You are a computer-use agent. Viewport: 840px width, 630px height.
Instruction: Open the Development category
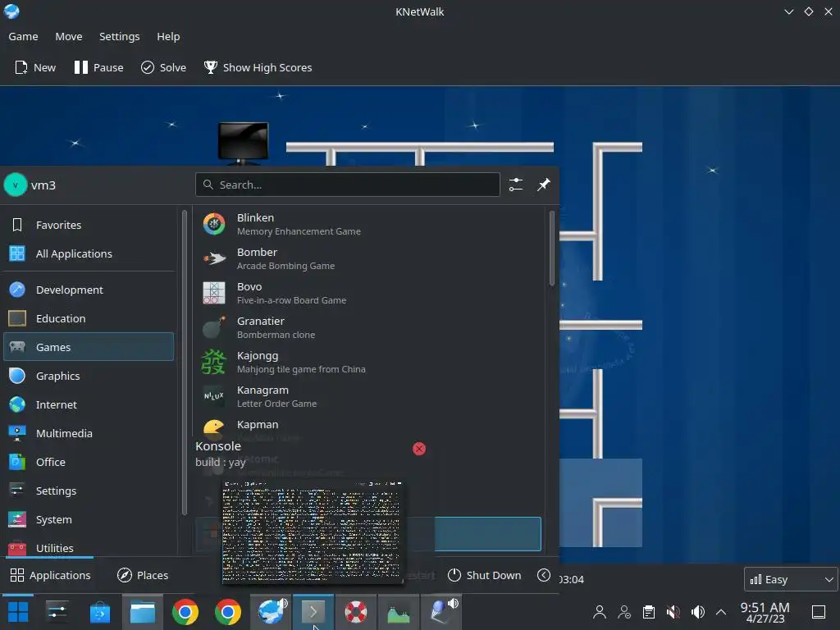(x=89, y=290)
